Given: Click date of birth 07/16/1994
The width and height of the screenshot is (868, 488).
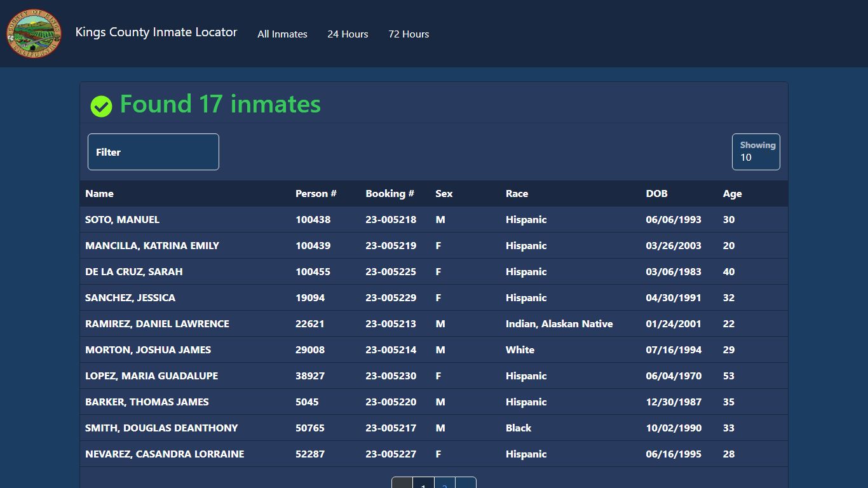Looking at the screenshot, I should pyautogui.click(x=674, y=350).
